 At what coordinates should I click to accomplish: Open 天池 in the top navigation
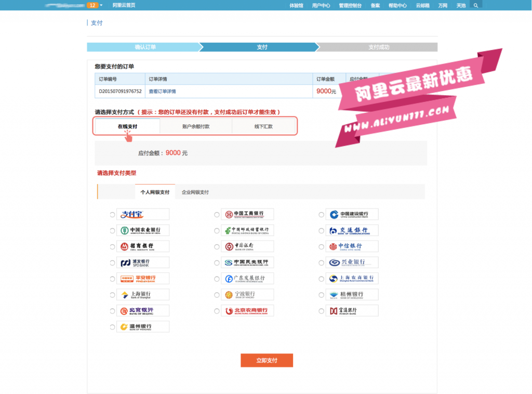tap(461, 5)
